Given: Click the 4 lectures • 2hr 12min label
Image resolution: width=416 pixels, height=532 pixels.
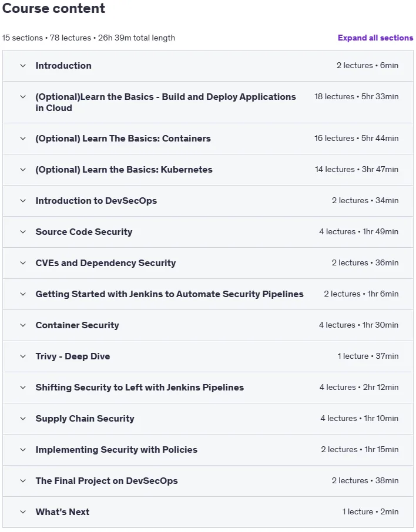Looking at the screenshot, I should (x=358, y=387).
